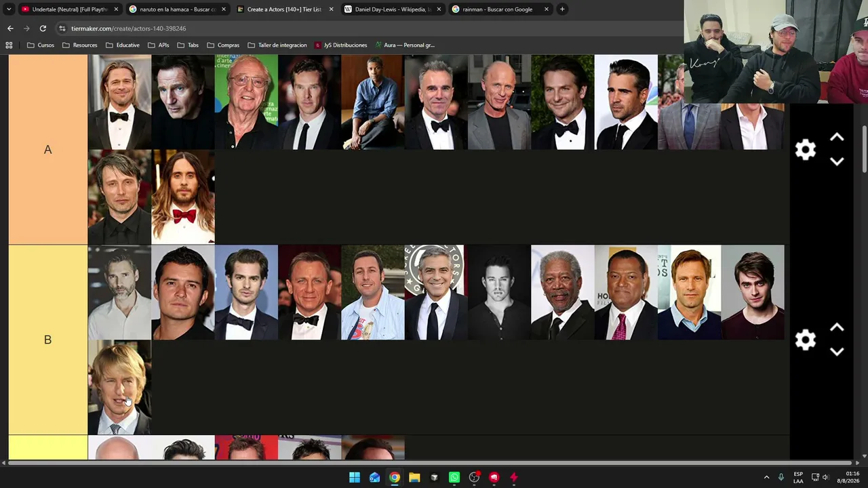Image resolution: width=868 pixels, height=488 pixels.
Task: Select elderly man with glasses in tier A
Action: (246, 102)
